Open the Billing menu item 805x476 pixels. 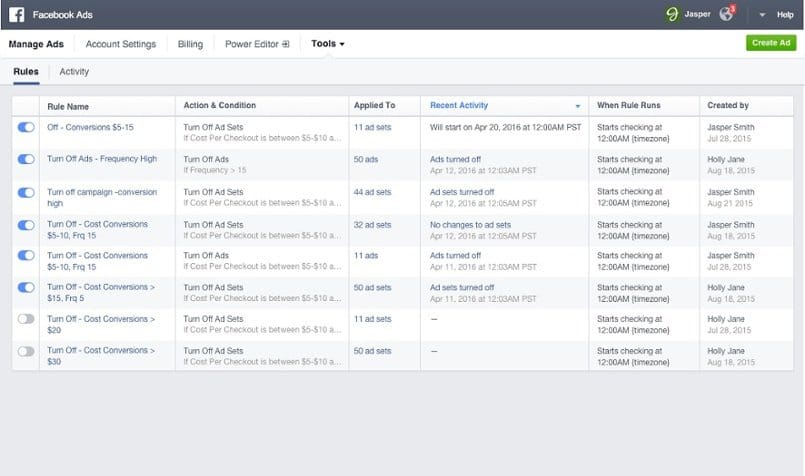tap(190, 44)
